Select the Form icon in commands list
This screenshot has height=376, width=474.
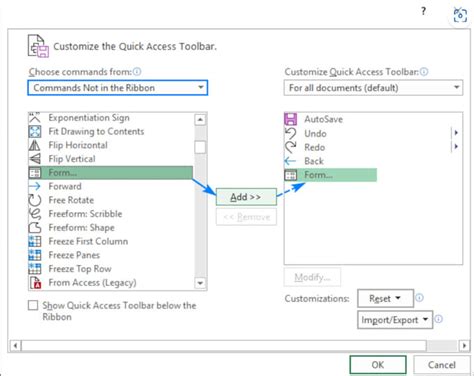pos(35,173)
